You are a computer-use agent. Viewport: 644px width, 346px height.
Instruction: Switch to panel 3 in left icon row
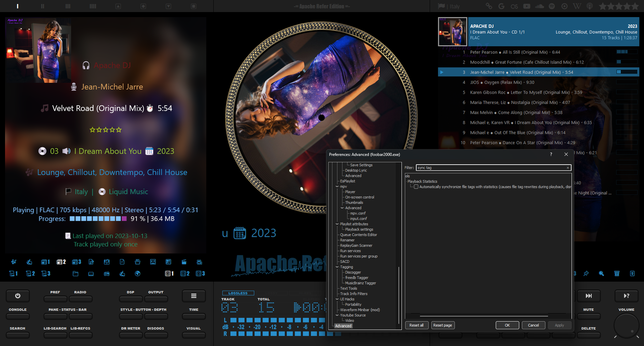[x=76, y=262]
